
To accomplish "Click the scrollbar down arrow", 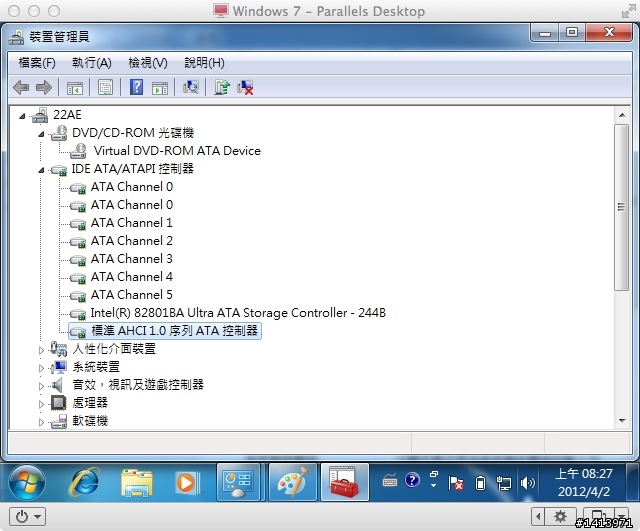I will point(622,420).
